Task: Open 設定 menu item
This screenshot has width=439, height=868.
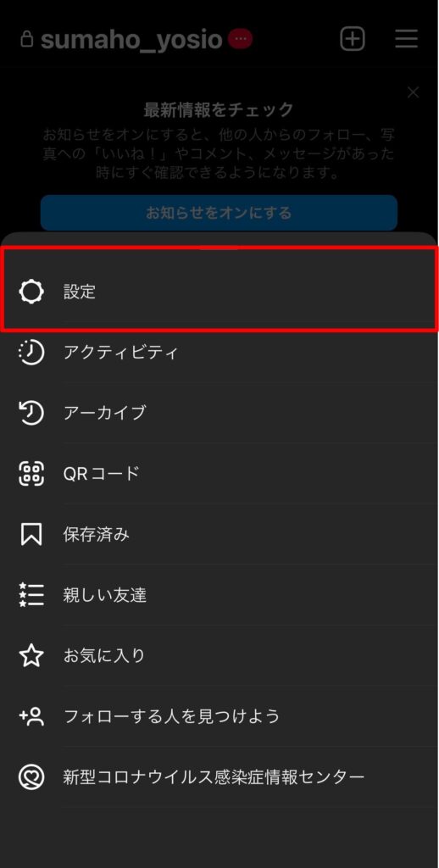Action: [219, 290]
